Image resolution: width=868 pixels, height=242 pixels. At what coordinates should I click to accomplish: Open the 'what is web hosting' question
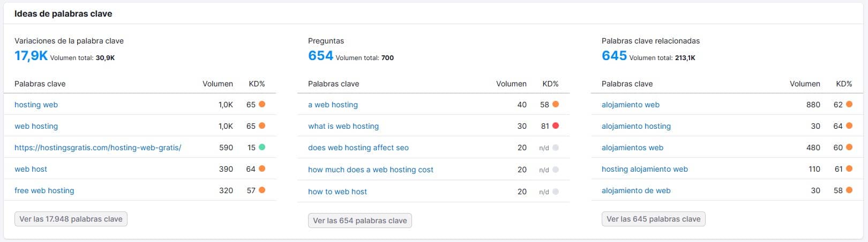[343, 126]
